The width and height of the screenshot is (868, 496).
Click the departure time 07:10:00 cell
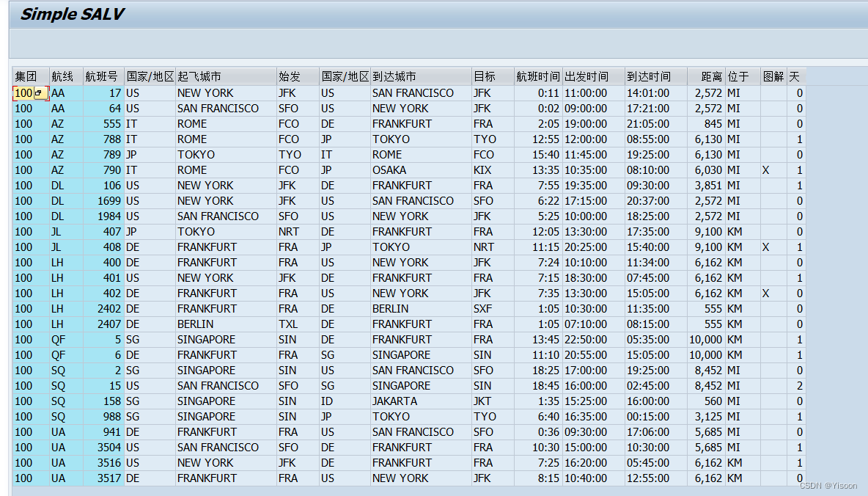(593, 324)
